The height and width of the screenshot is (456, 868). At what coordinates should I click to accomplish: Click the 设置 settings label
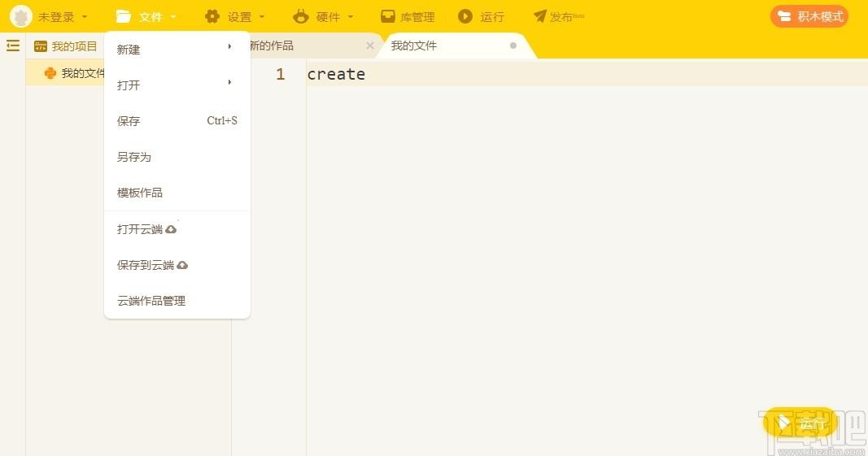point(239,17)
